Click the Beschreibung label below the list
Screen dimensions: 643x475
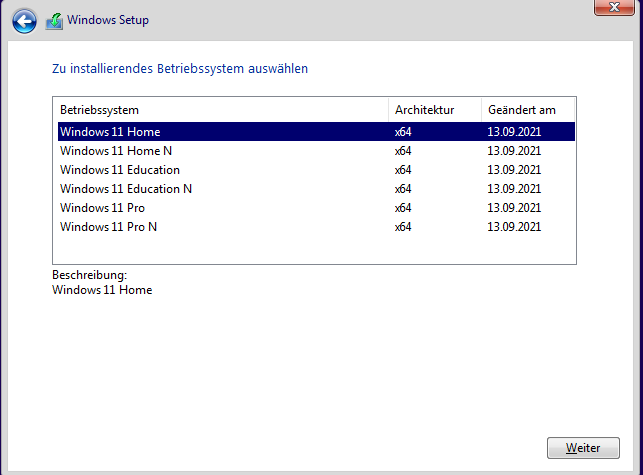click(89, 275)
